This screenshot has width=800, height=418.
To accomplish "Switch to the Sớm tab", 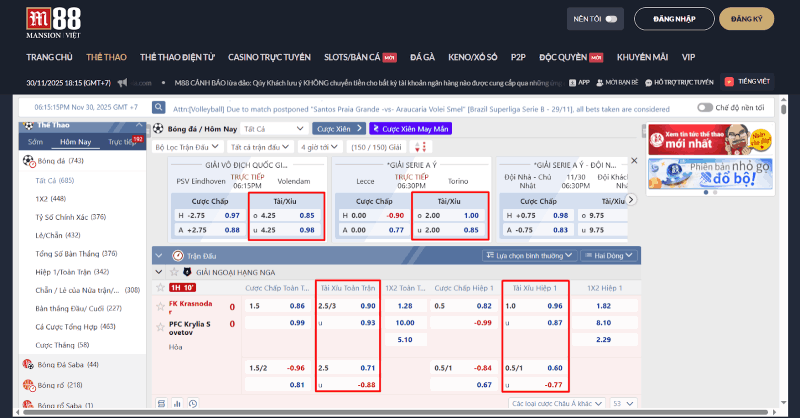I will [x=36, y=142].
